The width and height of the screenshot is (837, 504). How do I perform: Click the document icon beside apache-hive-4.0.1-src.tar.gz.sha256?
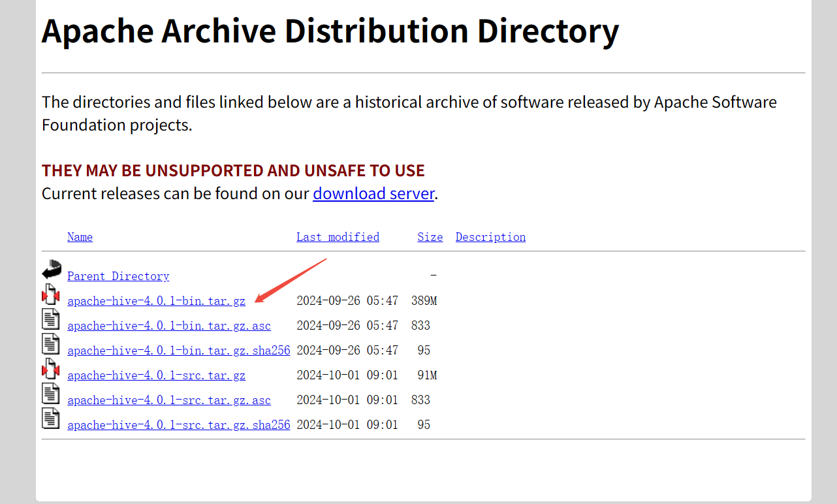pos(51,418)
